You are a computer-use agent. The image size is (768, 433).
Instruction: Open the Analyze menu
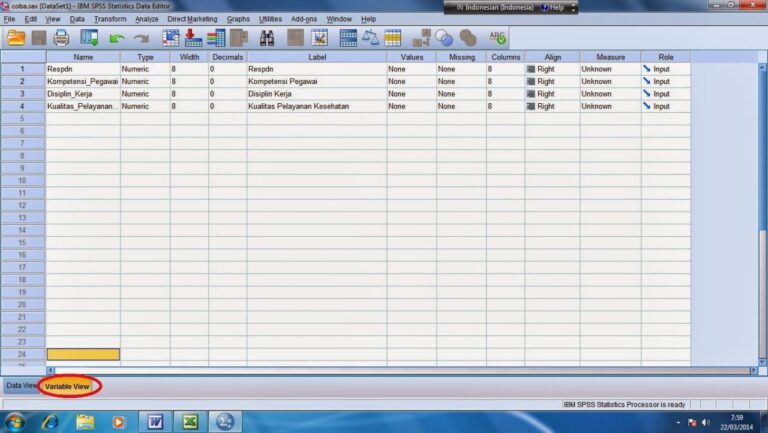[x=147, y=19]
